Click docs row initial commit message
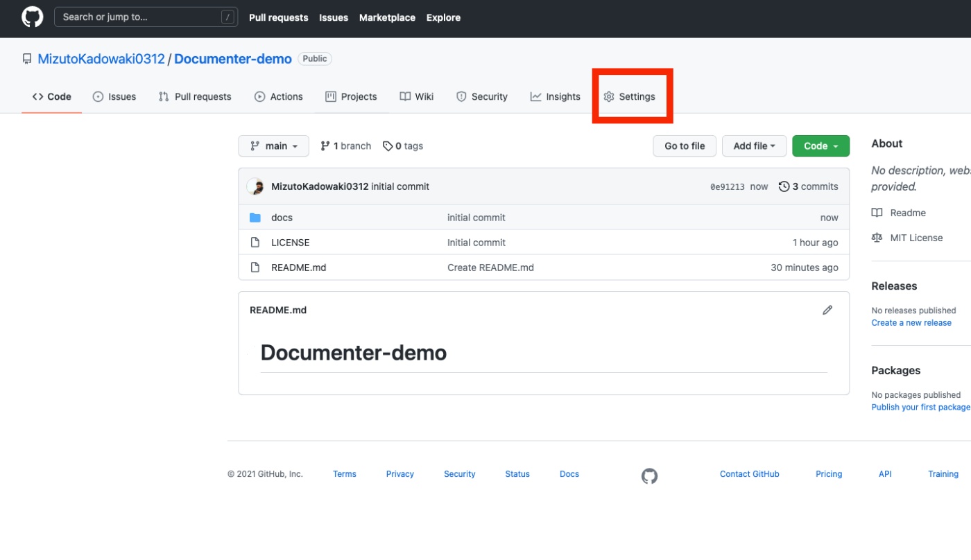 coord(476,218)
